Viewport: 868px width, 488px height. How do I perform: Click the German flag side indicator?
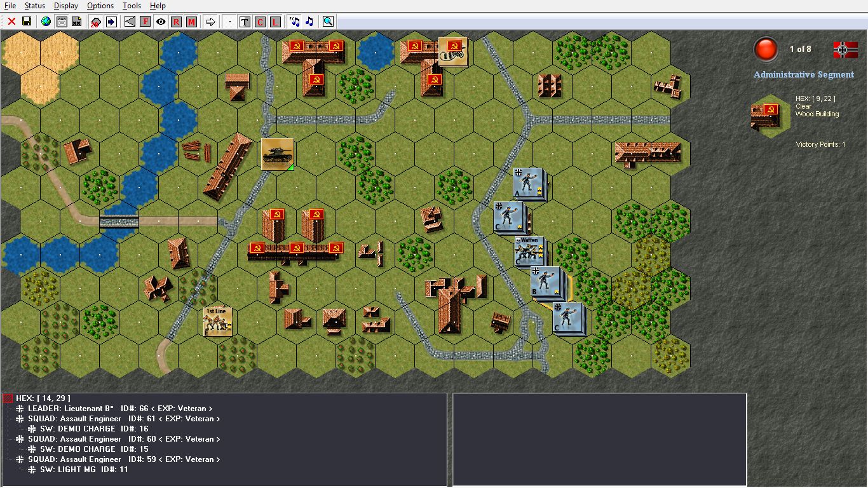click(x=846, y=50)
